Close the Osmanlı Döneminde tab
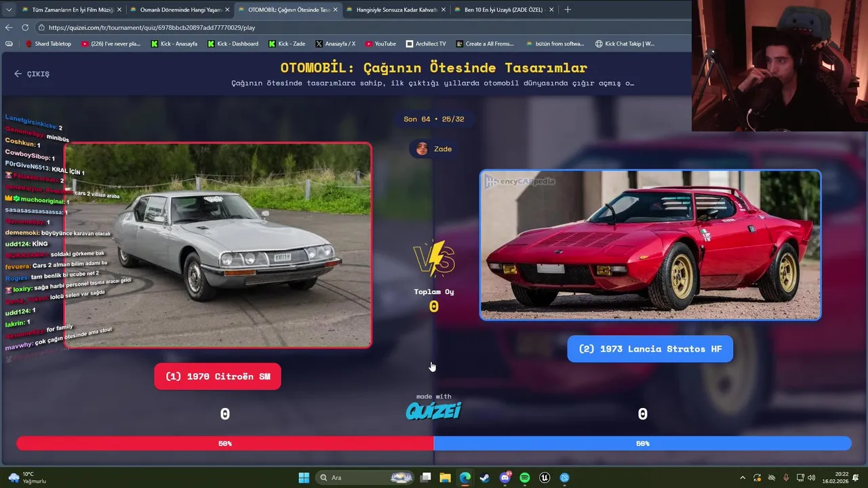This screenshot has height=488, width=868. 227,9
